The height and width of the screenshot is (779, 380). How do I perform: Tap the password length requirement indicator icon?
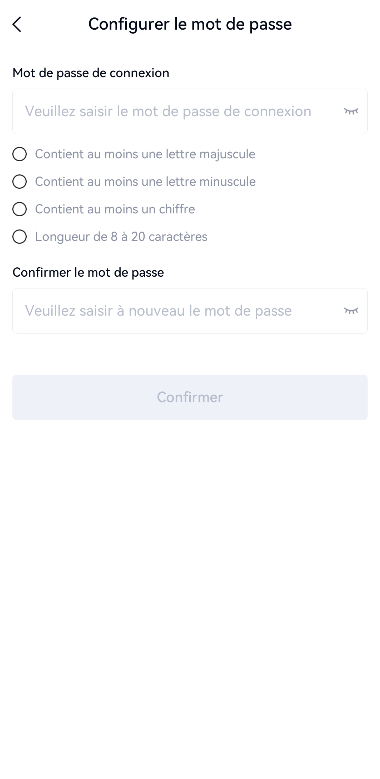(x=19, y=237)
